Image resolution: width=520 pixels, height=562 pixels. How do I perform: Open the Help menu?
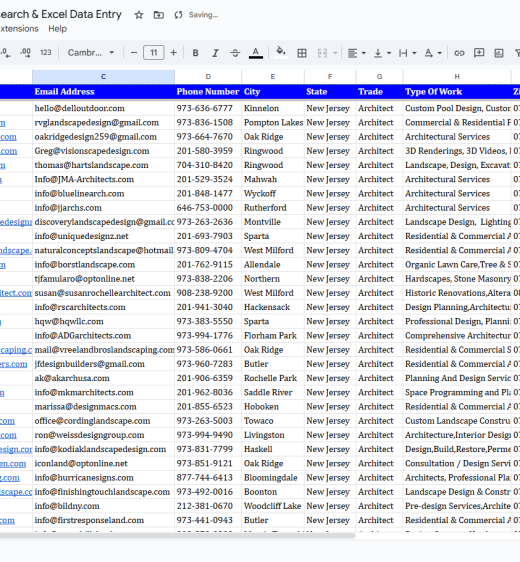click(58, 29)
